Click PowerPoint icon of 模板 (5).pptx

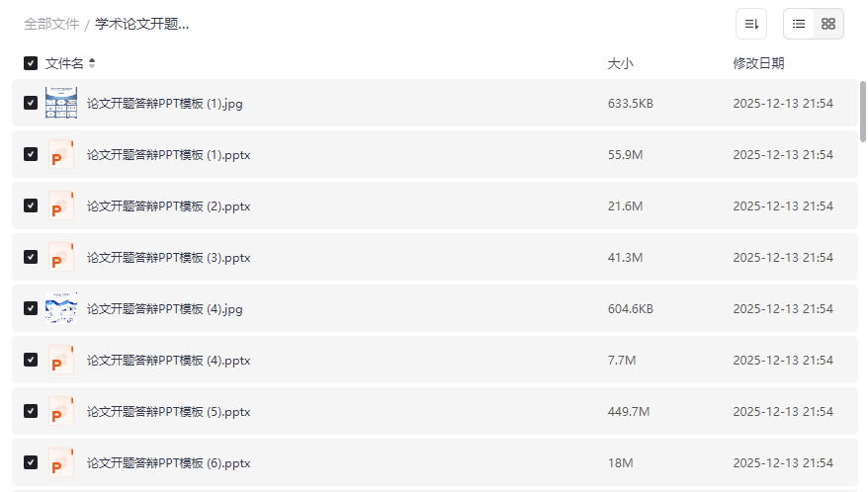click(x=61, y=411)
